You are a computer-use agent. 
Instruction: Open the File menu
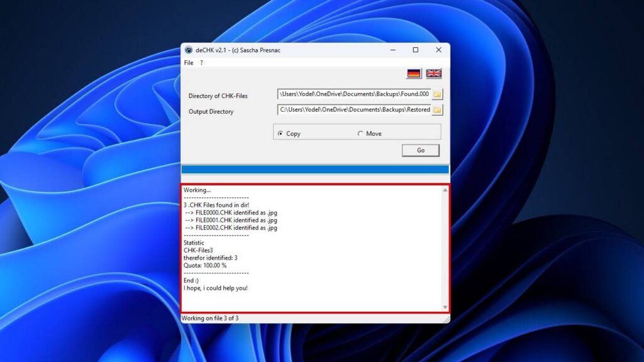point(188,63)
